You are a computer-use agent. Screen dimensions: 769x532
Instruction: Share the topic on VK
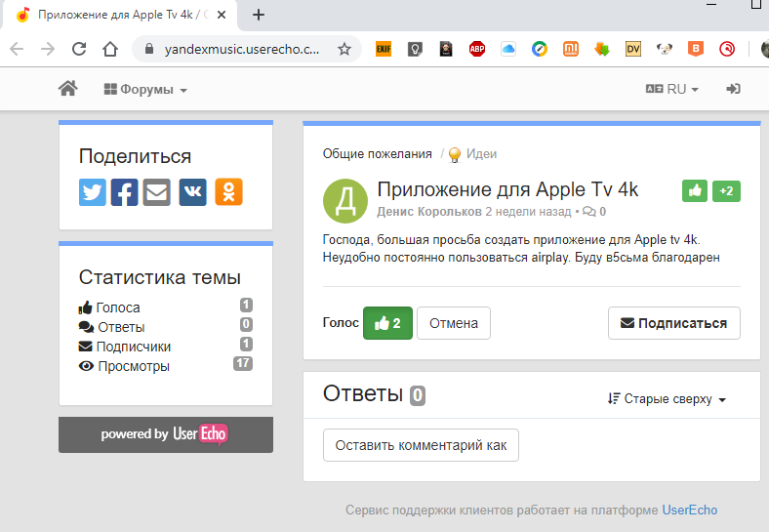tap(193, 192)
